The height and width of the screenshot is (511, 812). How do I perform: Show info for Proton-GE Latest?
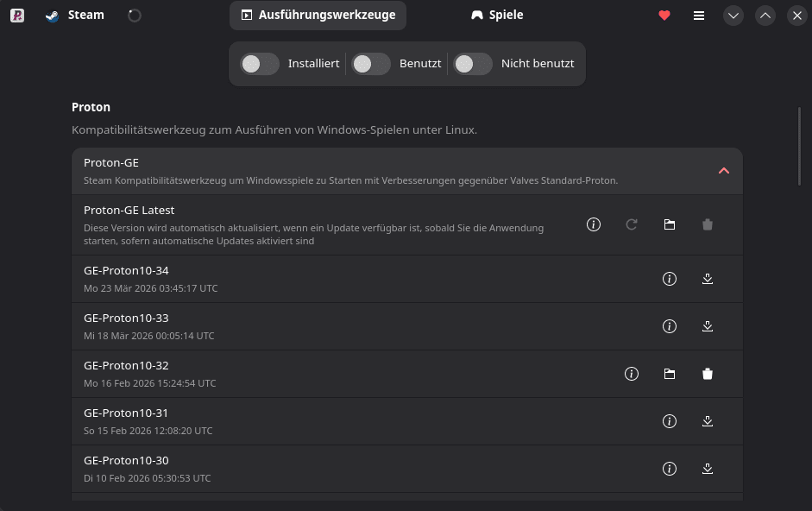tap(594, 224)
